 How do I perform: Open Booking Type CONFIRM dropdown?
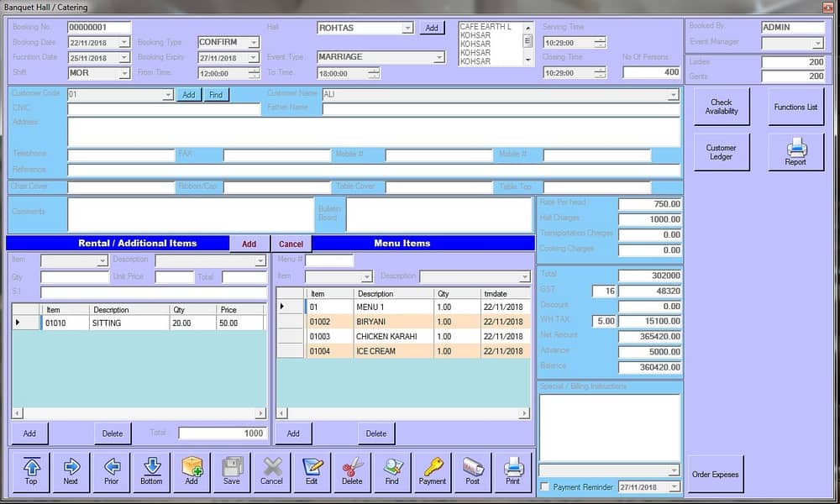254,42
